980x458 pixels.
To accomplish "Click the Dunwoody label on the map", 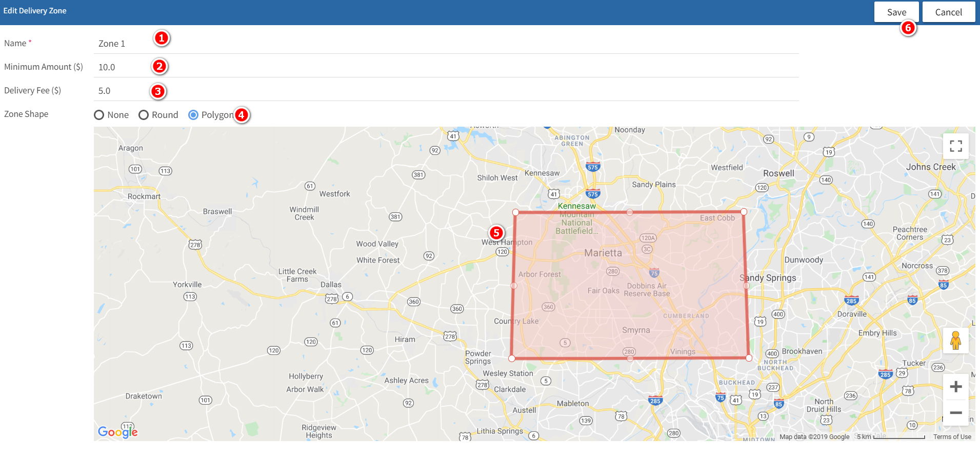I will point(804,260).
